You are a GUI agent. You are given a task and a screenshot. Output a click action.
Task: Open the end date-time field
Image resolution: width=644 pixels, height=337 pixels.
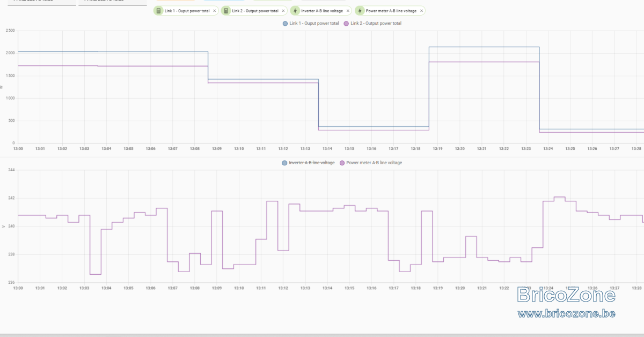pyautogui.click(x=113, y=3)
